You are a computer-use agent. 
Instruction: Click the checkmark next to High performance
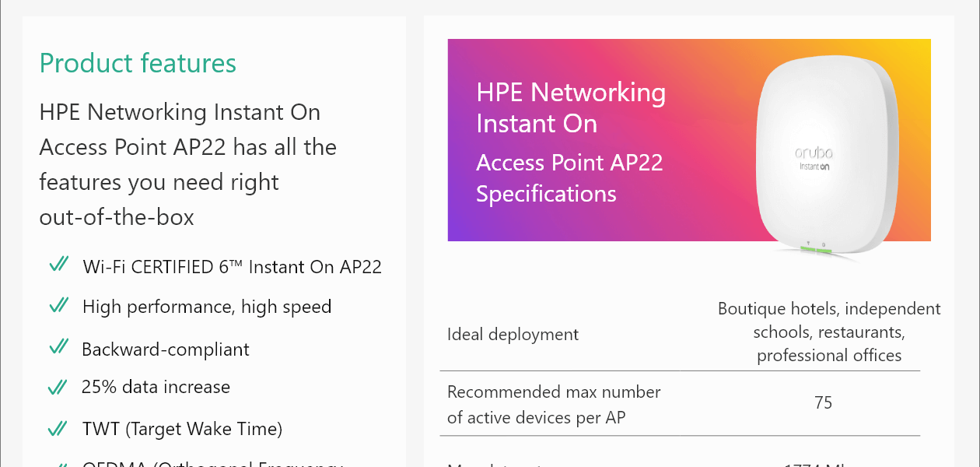(59, 305)
